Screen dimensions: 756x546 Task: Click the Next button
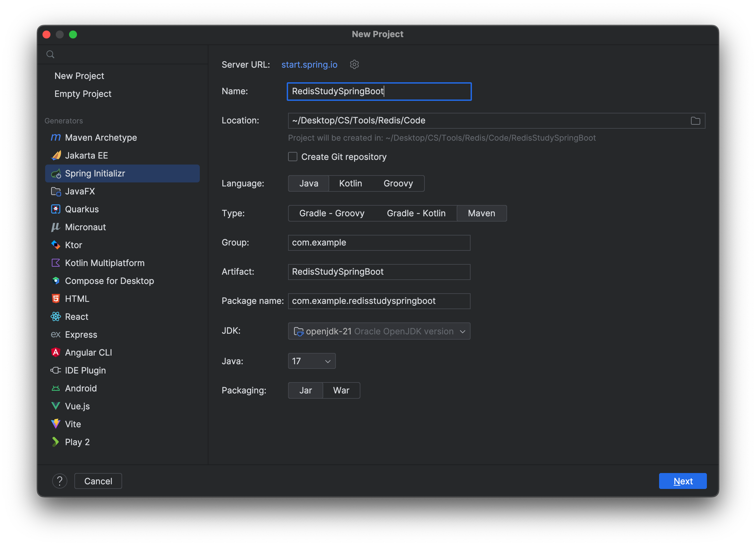(x=683, y=481)
